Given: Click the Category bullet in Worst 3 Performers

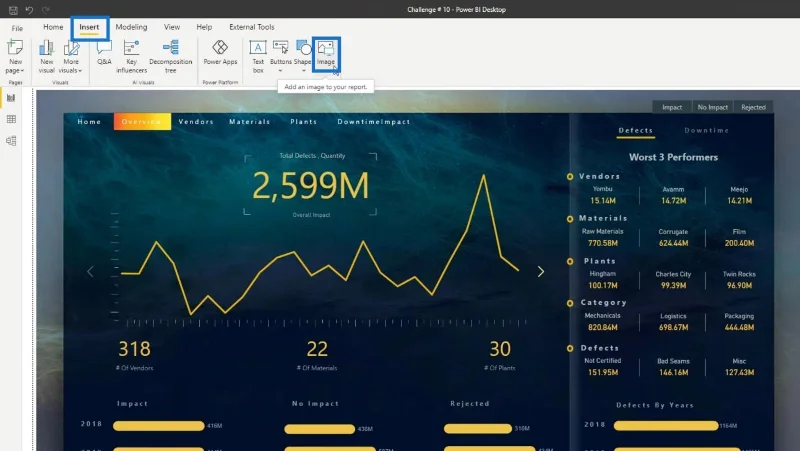Looking at the screenshot, I should 570,303.
